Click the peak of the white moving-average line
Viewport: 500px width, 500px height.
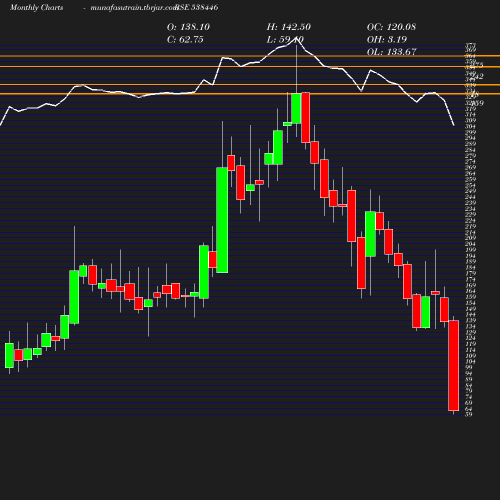tap(295, 39)
